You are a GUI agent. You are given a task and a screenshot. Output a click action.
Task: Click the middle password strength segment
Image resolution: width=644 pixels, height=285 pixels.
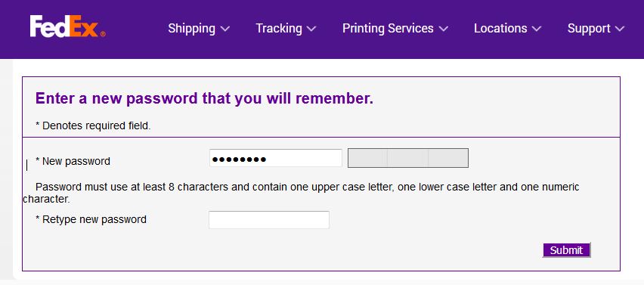[x=408, y=158]
